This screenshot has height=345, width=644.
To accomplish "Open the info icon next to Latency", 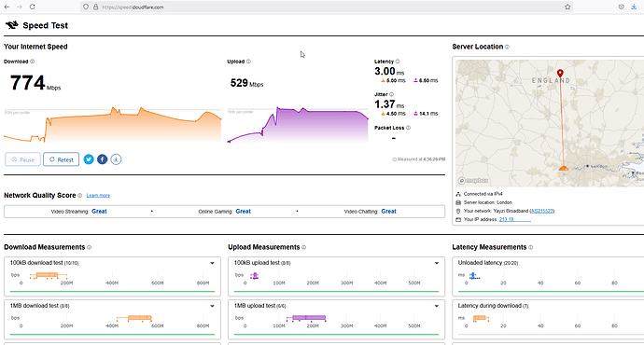I will [398, 62].
